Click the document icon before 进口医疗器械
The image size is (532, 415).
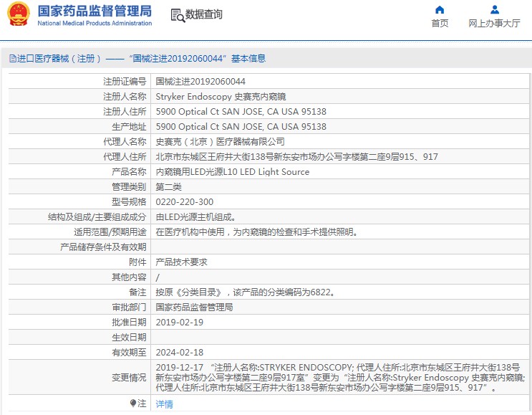[13, 58]
